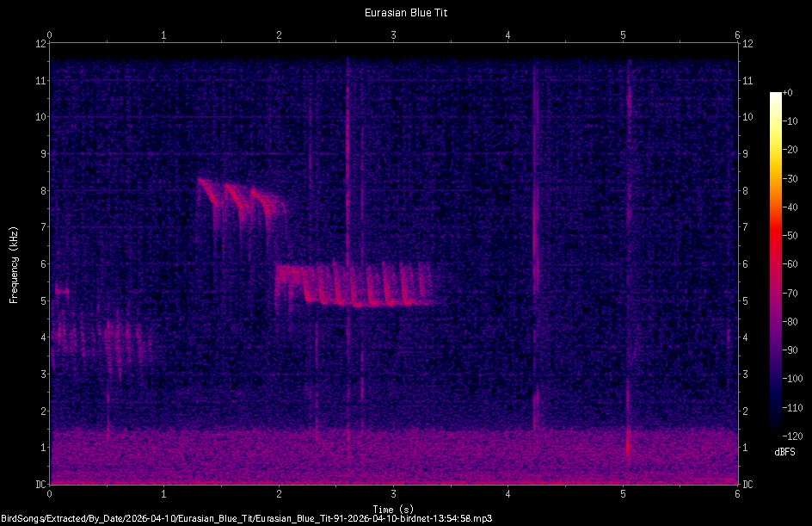Click the -120 dB mark below the colorbar
The height and width of the screenshot is (526, 812).
(792, 435)
